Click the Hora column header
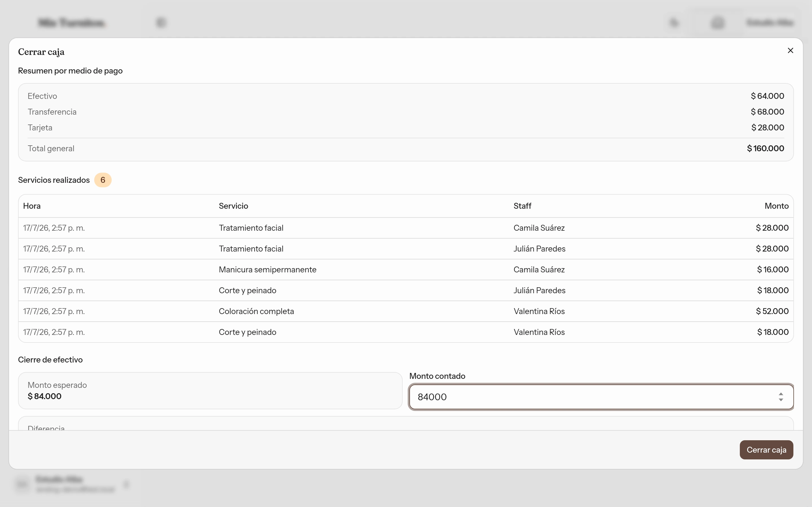812x507 pixels. pos(32,206)
